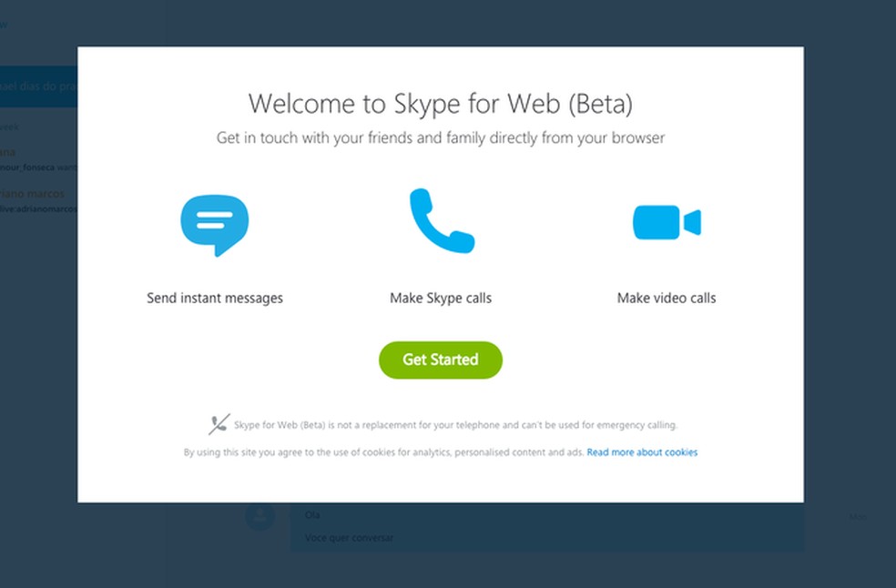Click the Make video calls label
Screen dimensions: 896x588
click(666, 298)
